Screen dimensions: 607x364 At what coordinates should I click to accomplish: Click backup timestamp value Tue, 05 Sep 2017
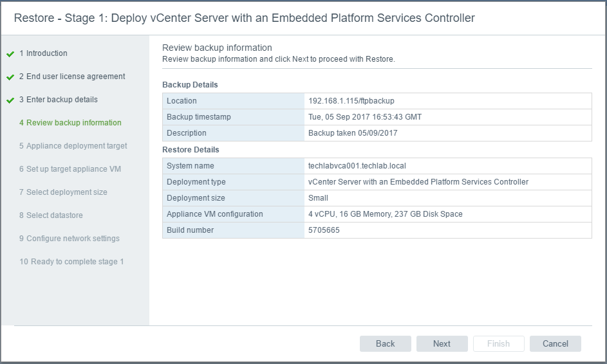click(365, 117)
